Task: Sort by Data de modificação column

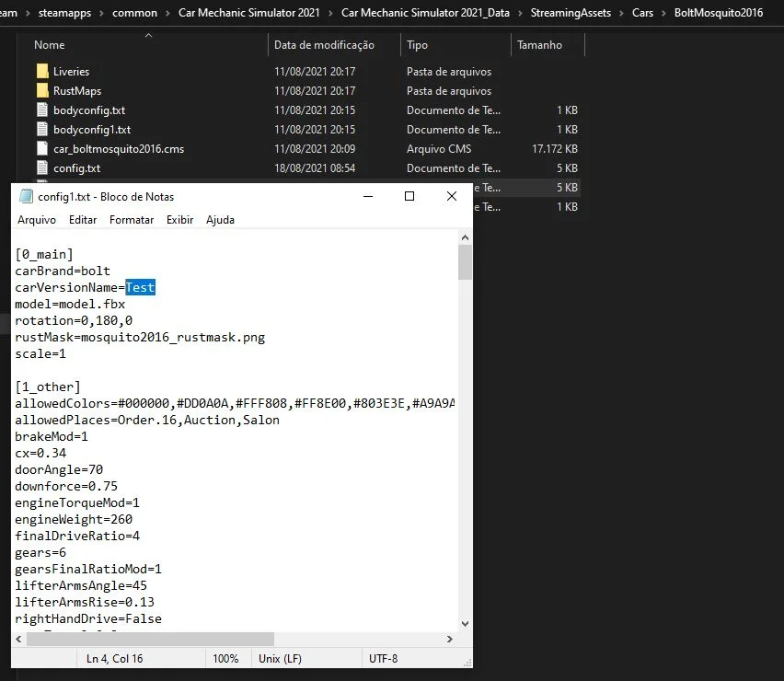Action: [324, 45]
